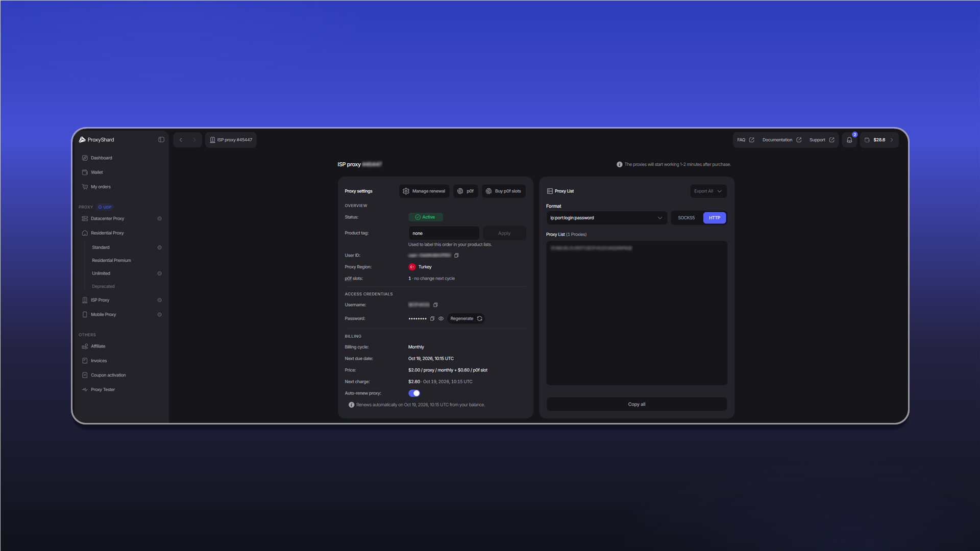Switch protocol to SOCKS5
This screenshot has height=551, width=980.
(686, 218)
